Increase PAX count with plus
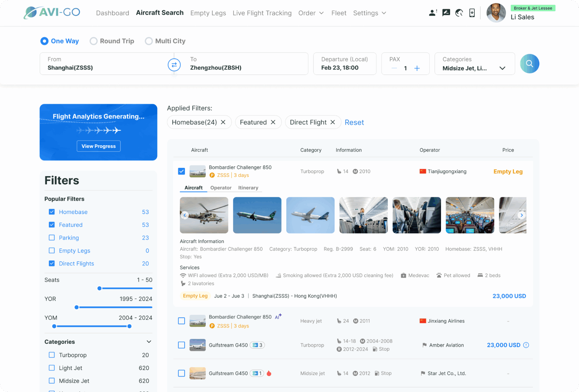 417,68
